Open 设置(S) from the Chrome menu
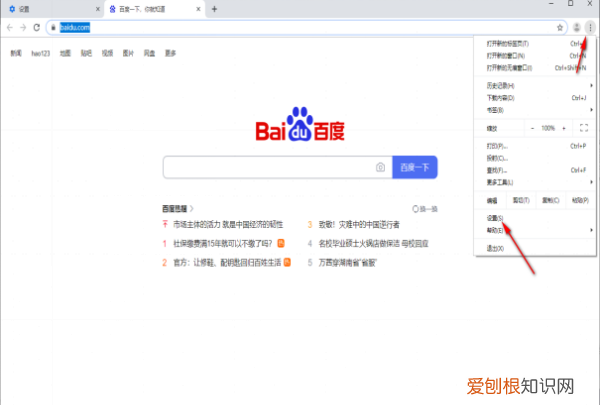This screenshot has width=600, height=405. tap(535, 218)
